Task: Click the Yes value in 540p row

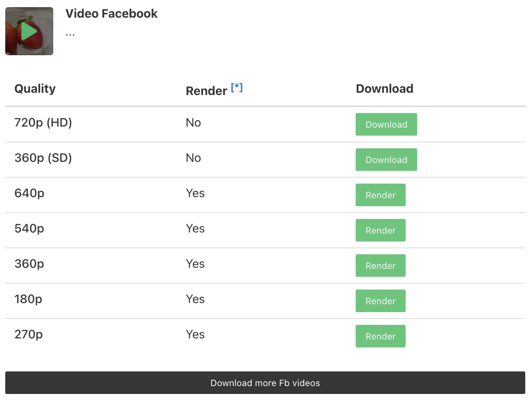Action: click(x=195, y=228)
